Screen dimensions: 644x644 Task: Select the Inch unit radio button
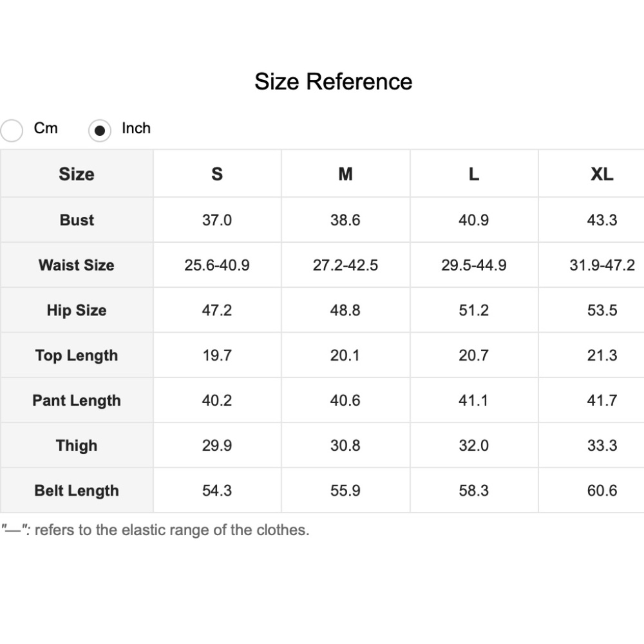(x=100, y=131)
